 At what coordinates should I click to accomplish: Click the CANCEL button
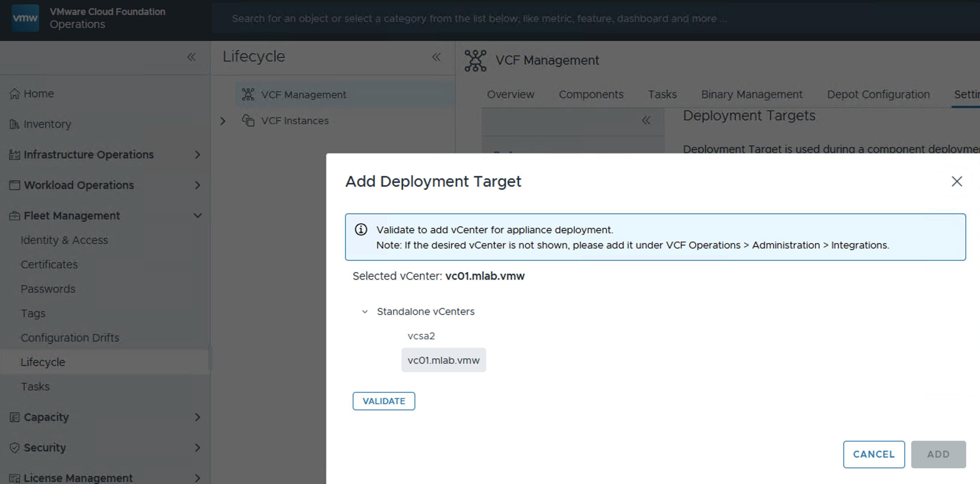pos(874,454)
